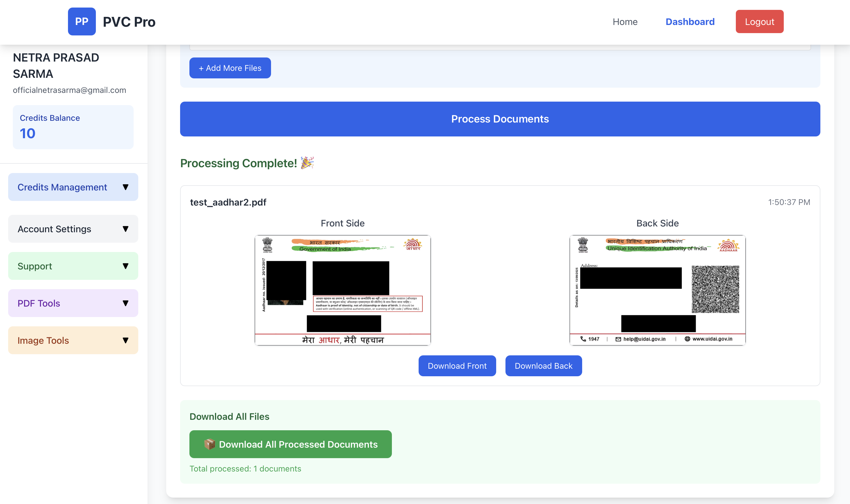Download the back side of the Aadhaar card
850x504 pixels.
point(544,366)
